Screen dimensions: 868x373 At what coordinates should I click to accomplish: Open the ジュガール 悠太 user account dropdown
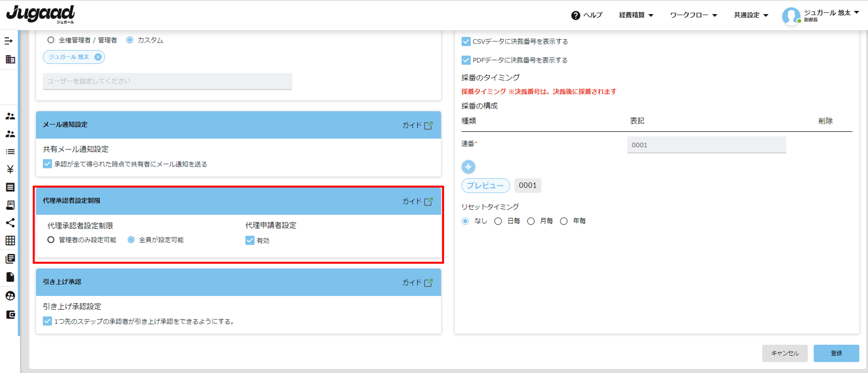[831, 13]
